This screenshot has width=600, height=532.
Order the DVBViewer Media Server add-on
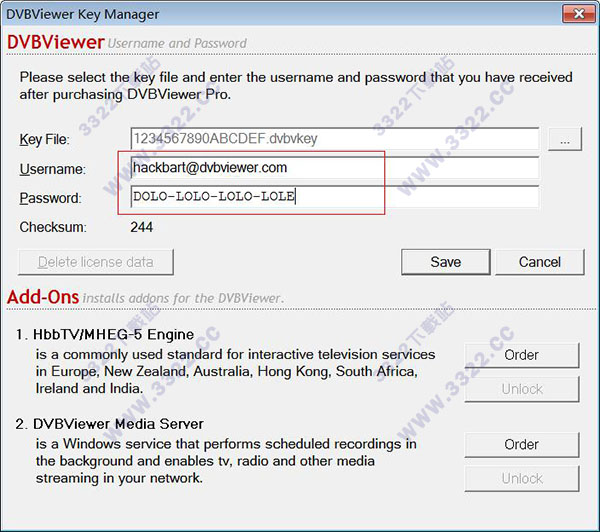[x=522, y=445]
